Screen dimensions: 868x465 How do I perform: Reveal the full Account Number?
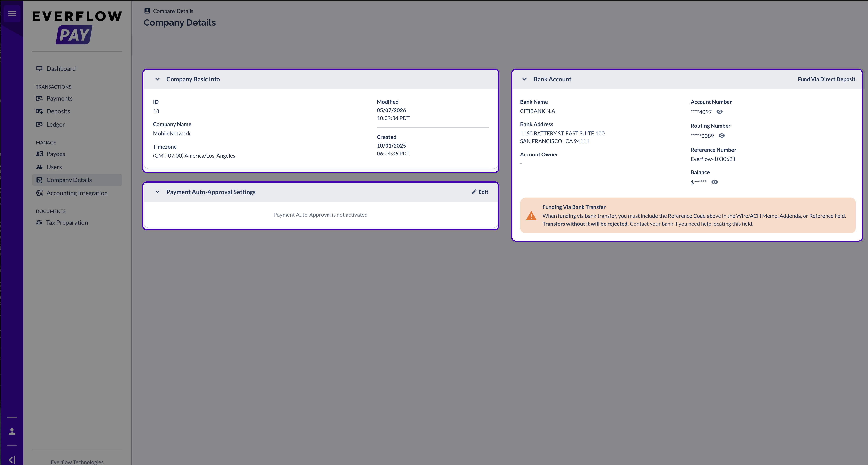[719, 112]
